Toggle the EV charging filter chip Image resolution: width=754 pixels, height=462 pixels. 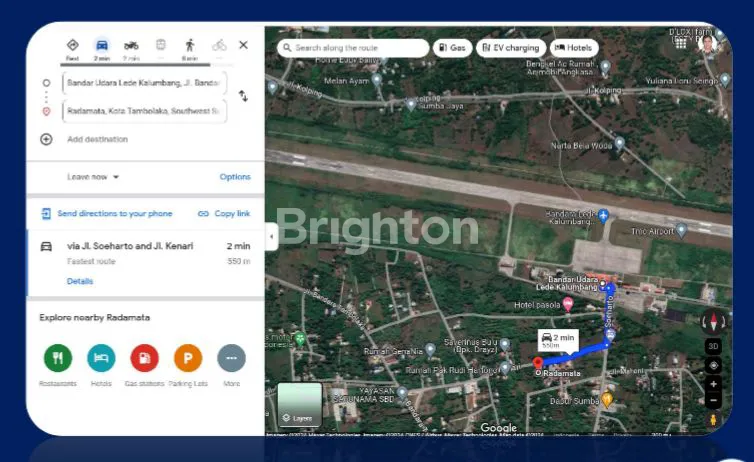[510, 47]
